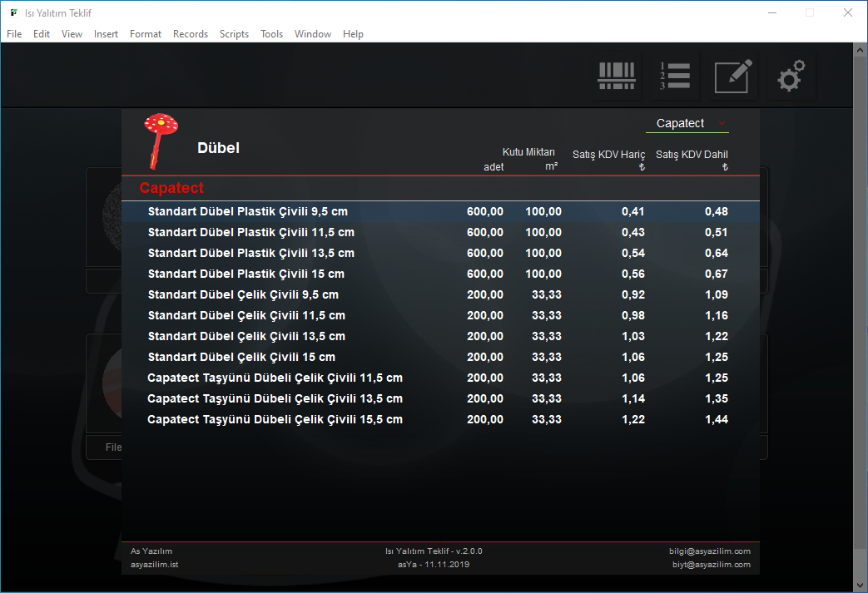This screenshot has height=593, width=868.
Task: Click the red Capatect group heading
Action: [x=171, y=188]
